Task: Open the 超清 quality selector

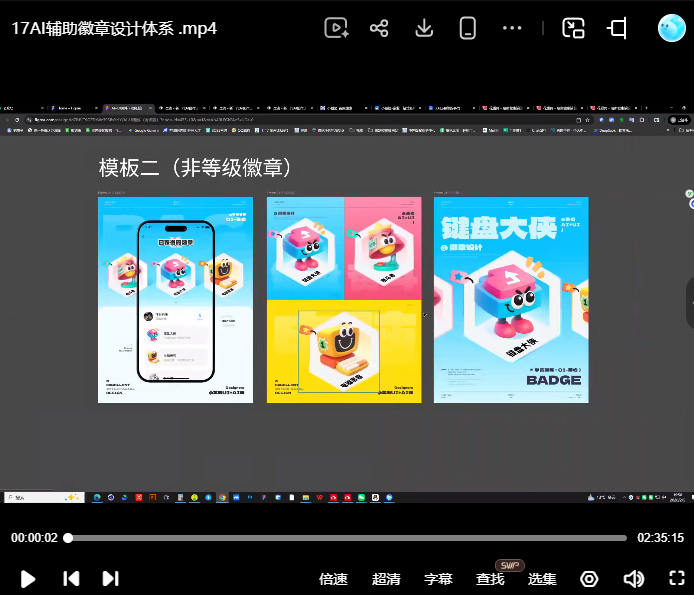Action: pos(386,579)
